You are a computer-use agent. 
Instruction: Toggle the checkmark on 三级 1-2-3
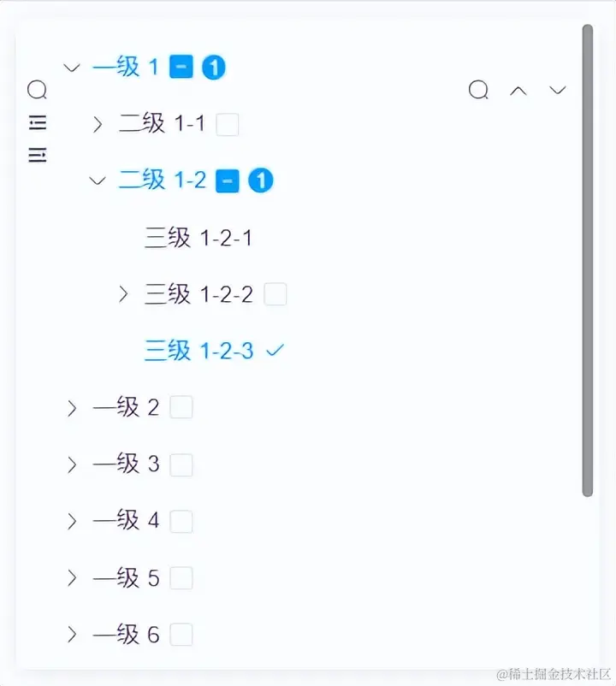(x=275, y=350)
